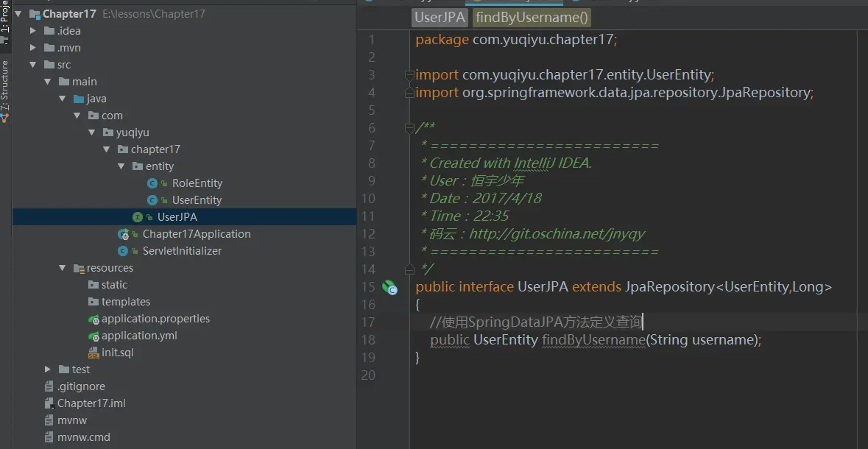Expand the .idea folder

click(33, 31)
